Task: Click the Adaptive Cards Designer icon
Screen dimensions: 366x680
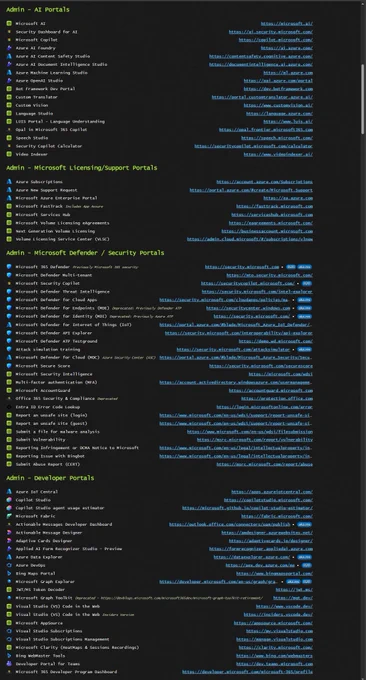Action: (9, 541)
